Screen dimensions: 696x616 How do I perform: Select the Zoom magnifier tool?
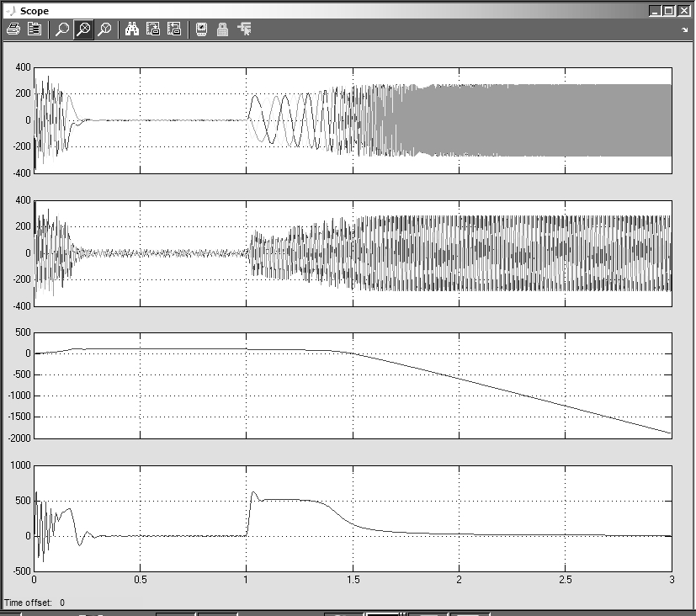point(61,29)
